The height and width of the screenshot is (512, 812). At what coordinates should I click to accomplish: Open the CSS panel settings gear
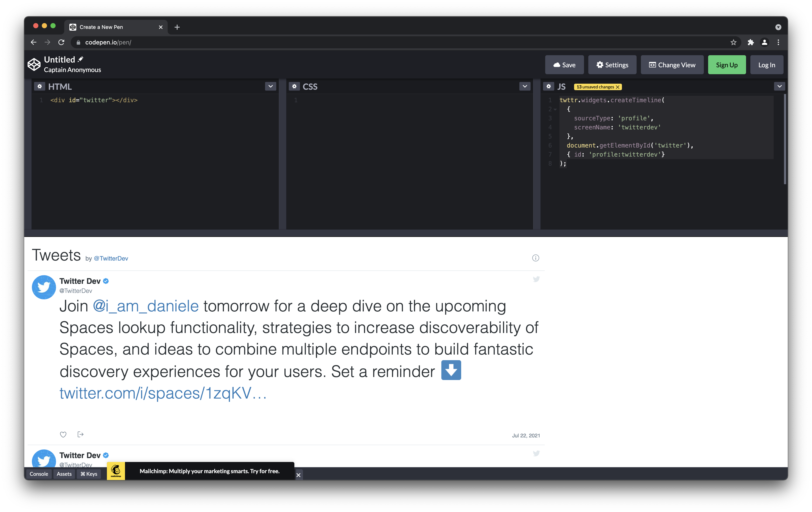pyautogui.click(x=294, y=86)
